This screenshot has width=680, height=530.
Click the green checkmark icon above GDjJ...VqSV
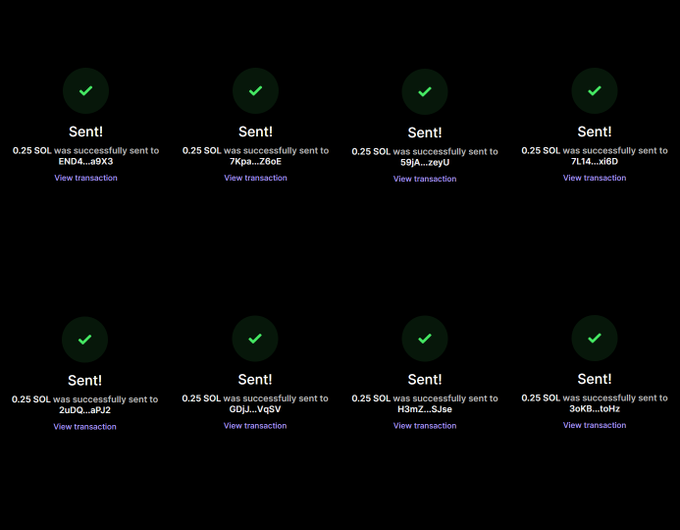click(255, 339)
